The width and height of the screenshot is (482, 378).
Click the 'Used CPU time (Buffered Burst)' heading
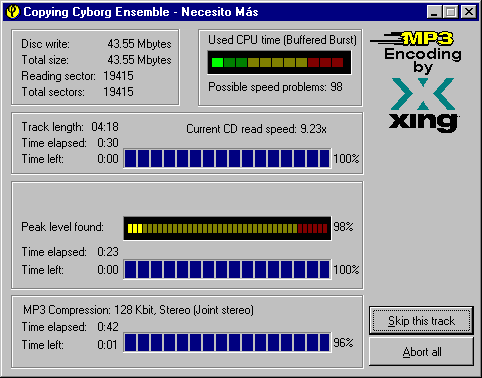click(282, 40)
